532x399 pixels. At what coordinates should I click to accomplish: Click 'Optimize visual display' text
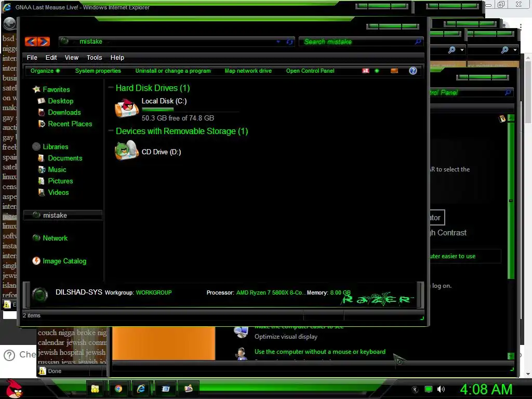pos(286,337)
